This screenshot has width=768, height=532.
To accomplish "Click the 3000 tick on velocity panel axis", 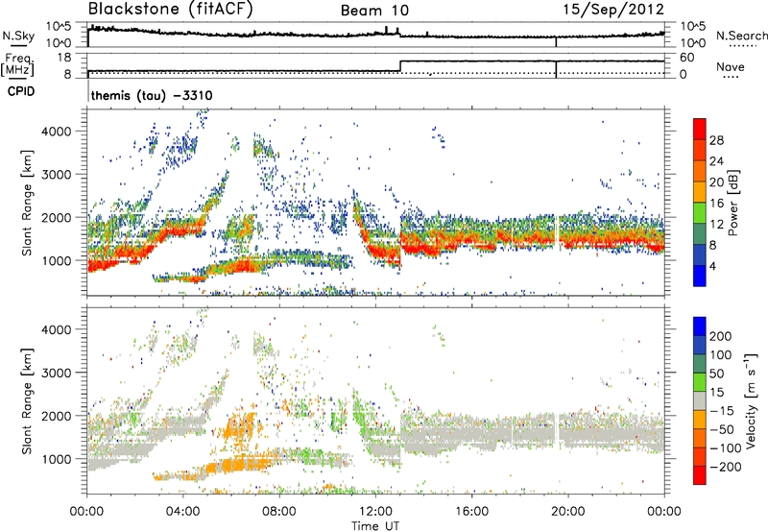I will click(56, 373).
